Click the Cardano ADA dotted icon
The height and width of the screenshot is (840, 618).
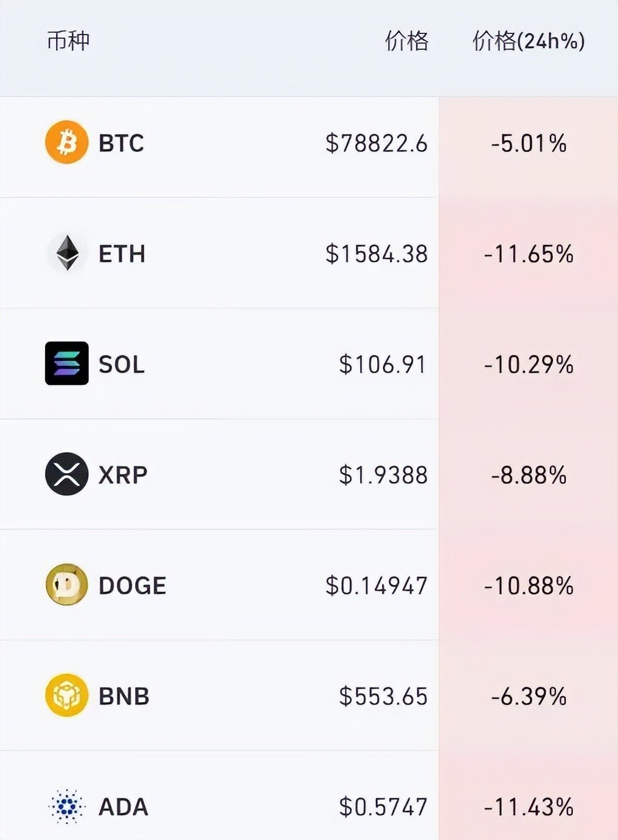[67, 806]
